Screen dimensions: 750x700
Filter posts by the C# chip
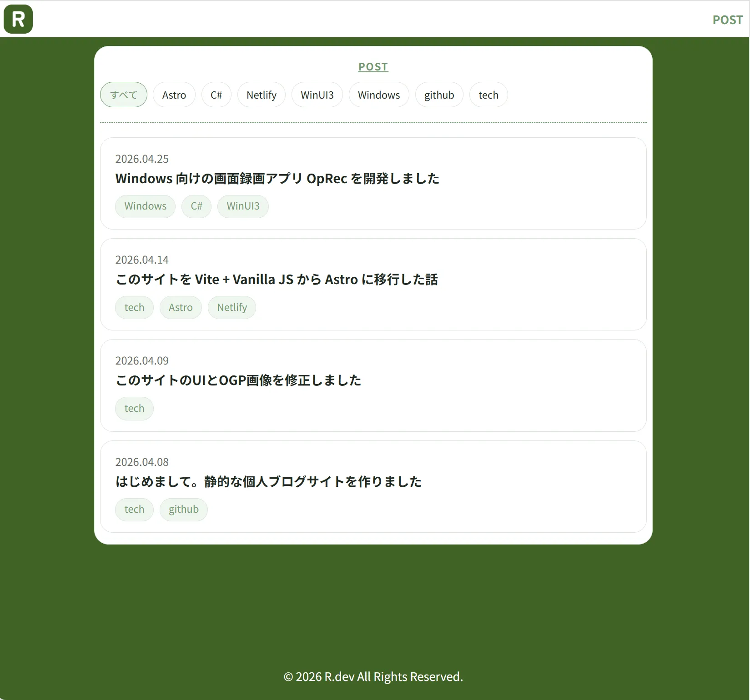(x=216, y=95)
